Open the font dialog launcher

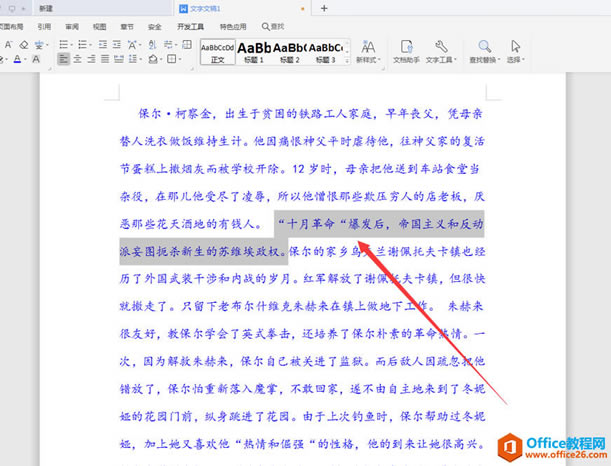(50, 69)
